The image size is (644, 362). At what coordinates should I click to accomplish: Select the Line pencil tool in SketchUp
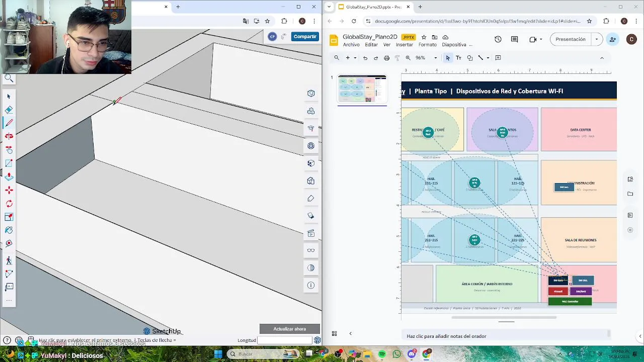pos(9,123)
